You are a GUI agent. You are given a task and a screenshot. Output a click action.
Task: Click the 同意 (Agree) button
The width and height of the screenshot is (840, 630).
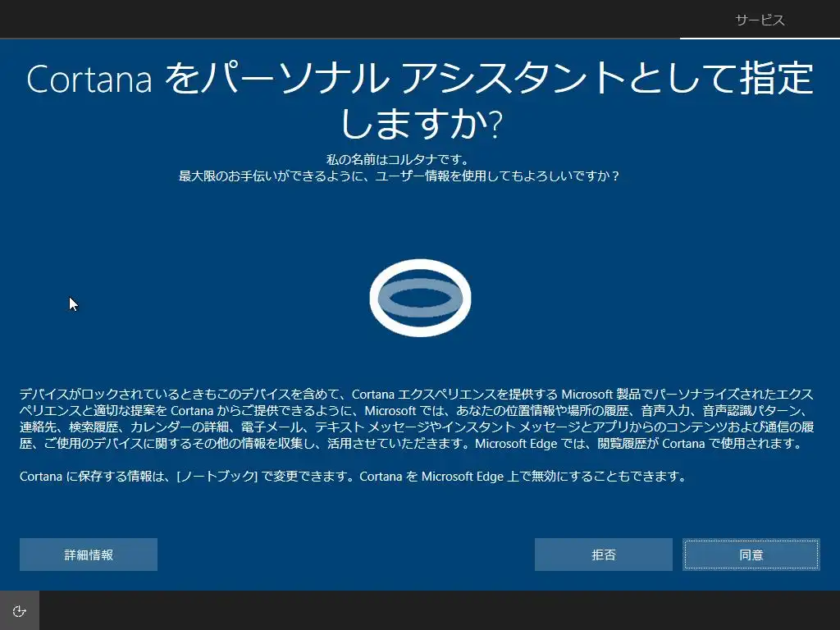click(751, 555)
